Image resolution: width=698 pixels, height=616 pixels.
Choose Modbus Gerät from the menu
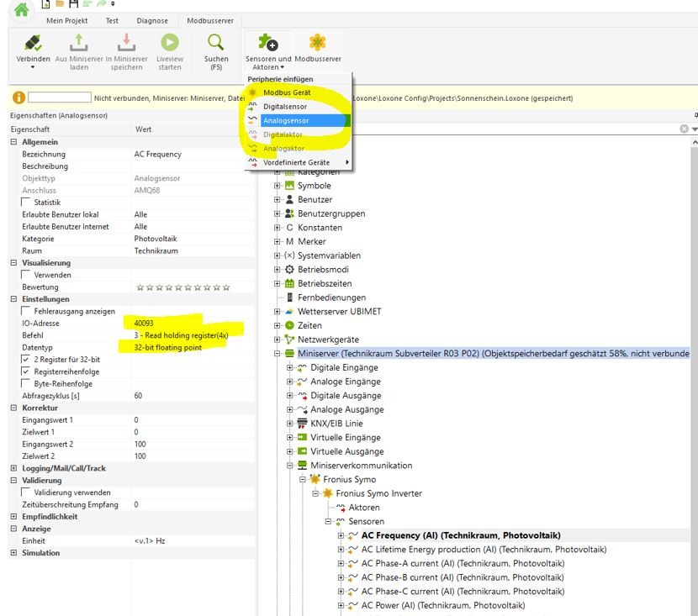pos(299,92)
